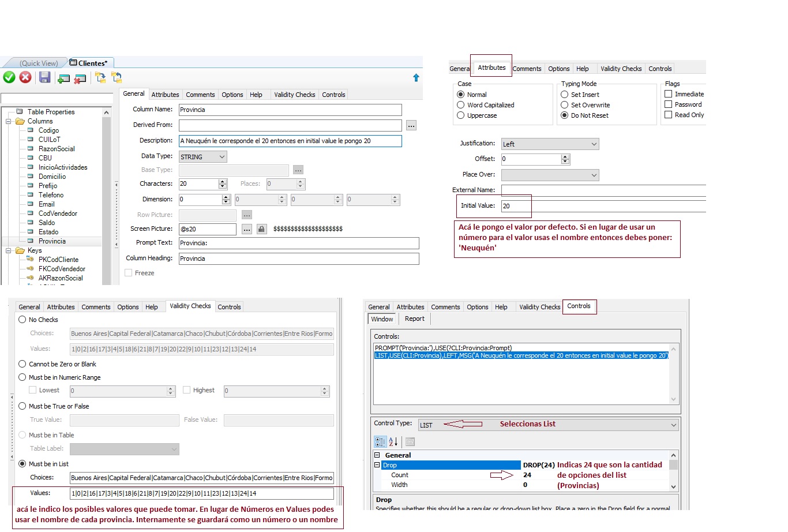Enable the Immediate flag checkbox
The height and width of the screenshot is (532, 788).
pyautogui.click(x=669, y=94)
